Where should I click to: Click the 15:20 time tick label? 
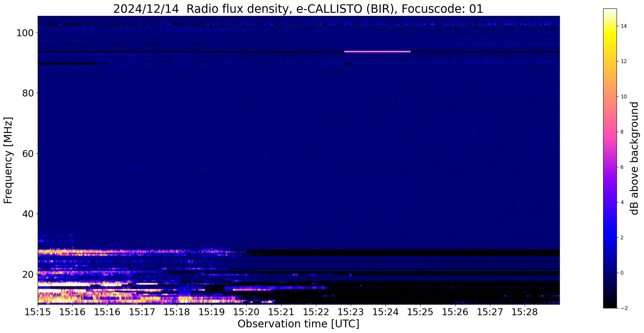pyautogui.click(x=246, y=312)
